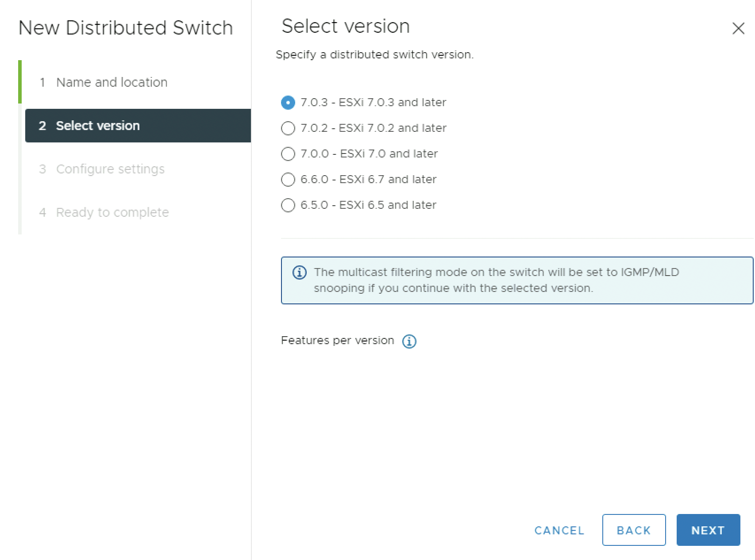Screen dimensions: 755x560
Task: Open the Features per version info icon
Action: coord(409,341)
